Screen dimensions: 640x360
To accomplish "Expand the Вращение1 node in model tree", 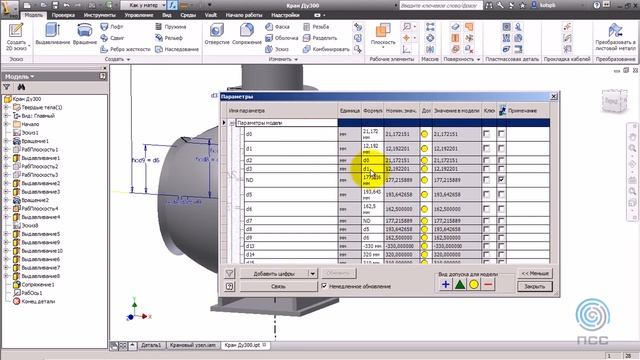I will click(x=7, y=141).
